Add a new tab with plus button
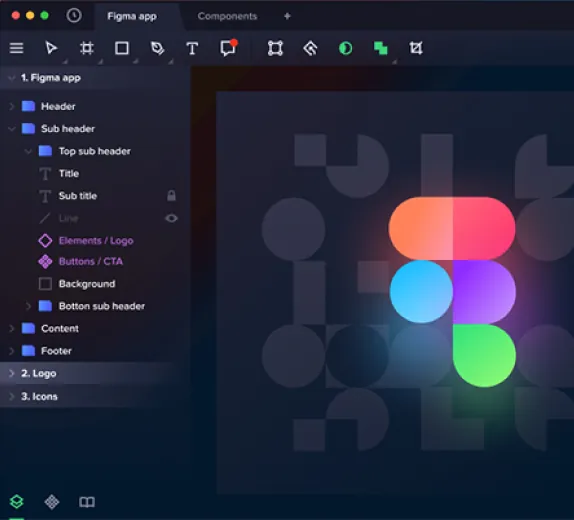The width and height of the screenshot is (574, 520). (287, 16)
